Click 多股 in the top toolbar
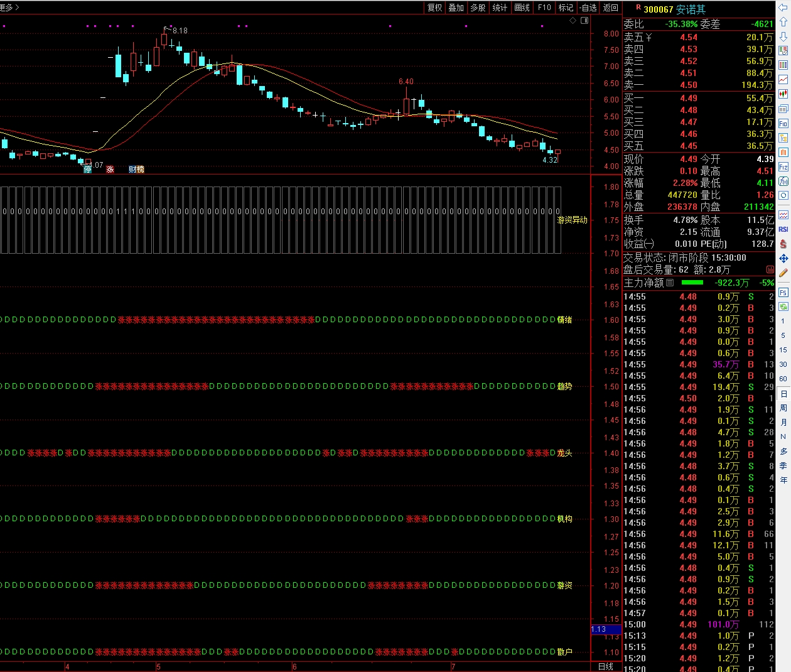Image resolution: width=791 pixels, height=672 pixels. click(478, 8)
